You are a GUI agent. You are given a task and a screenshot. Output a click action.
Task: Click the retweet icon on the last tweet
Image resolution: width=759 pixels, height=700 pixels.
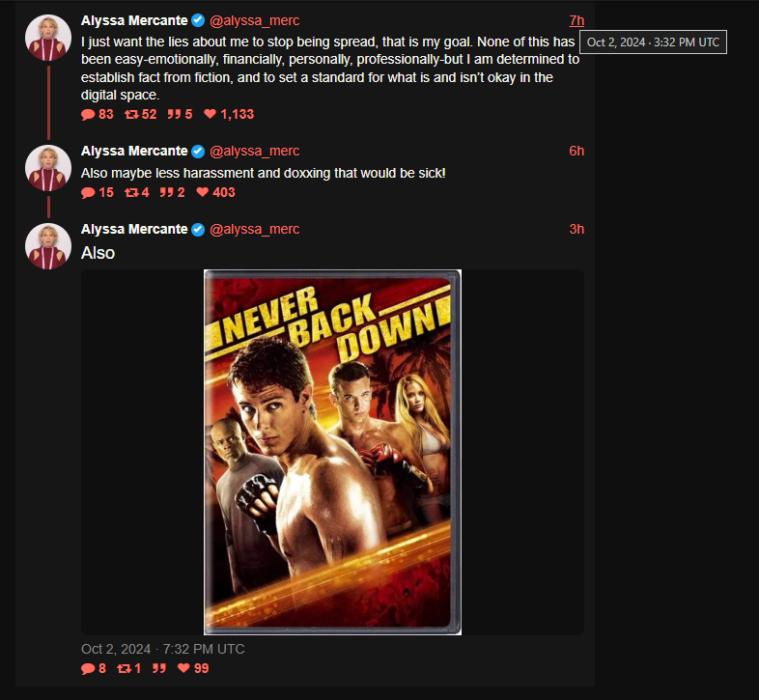click(x=124, y=669)
